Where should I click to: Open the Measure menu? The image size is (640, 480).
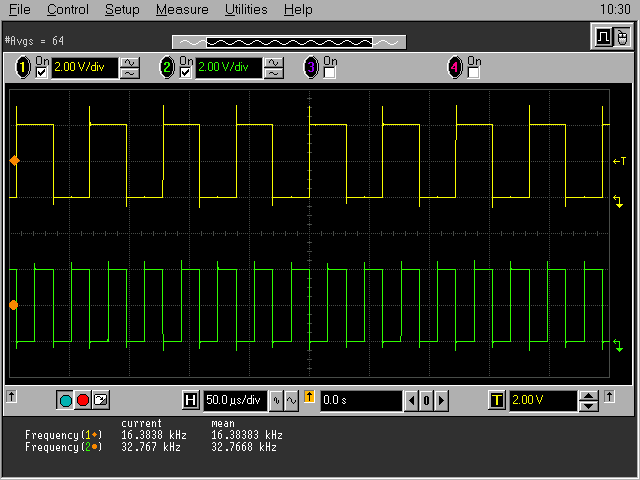coord(182,10)
